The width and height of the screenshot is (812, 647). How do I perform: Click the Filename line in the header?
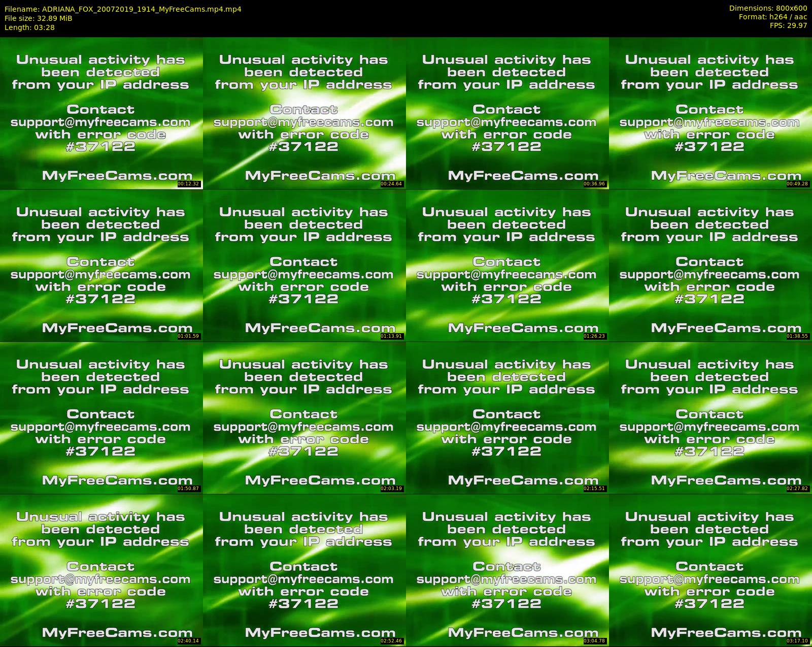123,9
